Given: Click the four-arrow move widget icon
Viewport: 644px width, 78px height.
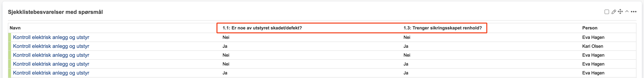Looking at the screenshot, I should click(x=620, y=12).
